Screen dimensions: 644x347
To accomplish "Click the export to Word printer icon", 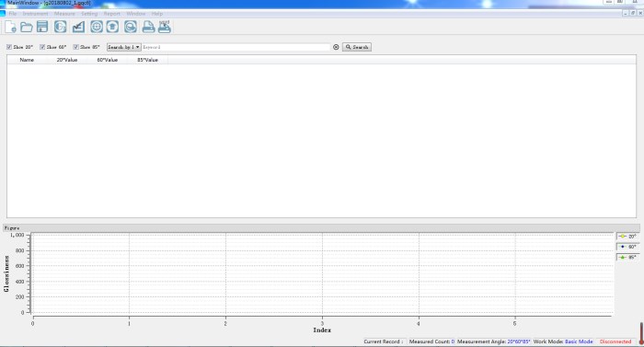I will (x=165, y=27).
